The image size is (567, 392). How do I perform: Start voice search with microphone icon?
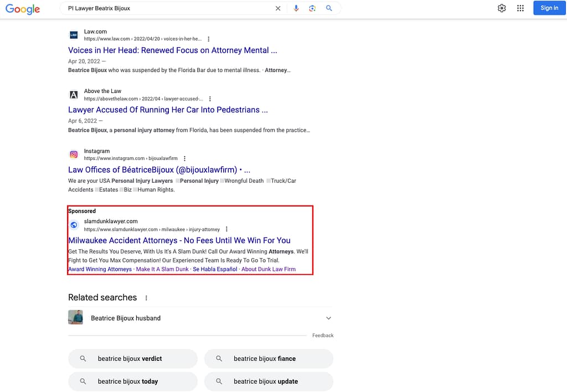click(296, 8)
